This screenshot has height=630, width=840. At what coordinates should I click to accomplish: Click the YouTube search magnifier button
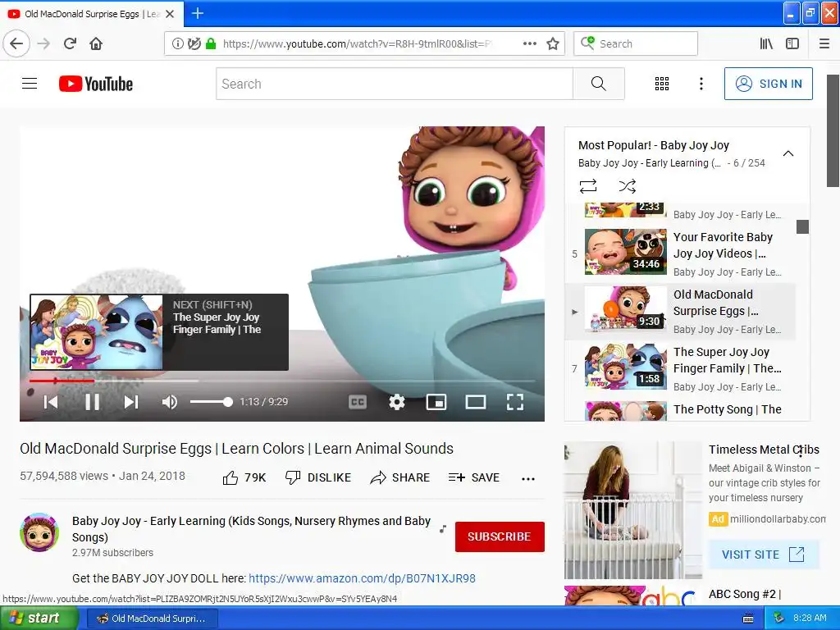(x=598, y=84)
